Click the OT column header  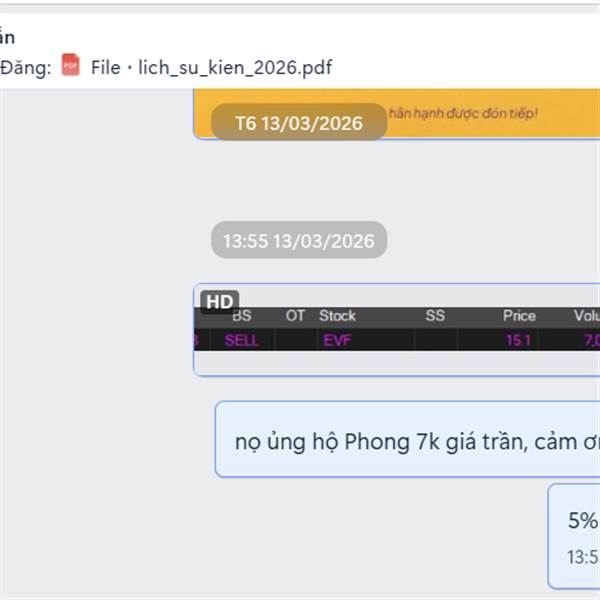click(295, 316)
